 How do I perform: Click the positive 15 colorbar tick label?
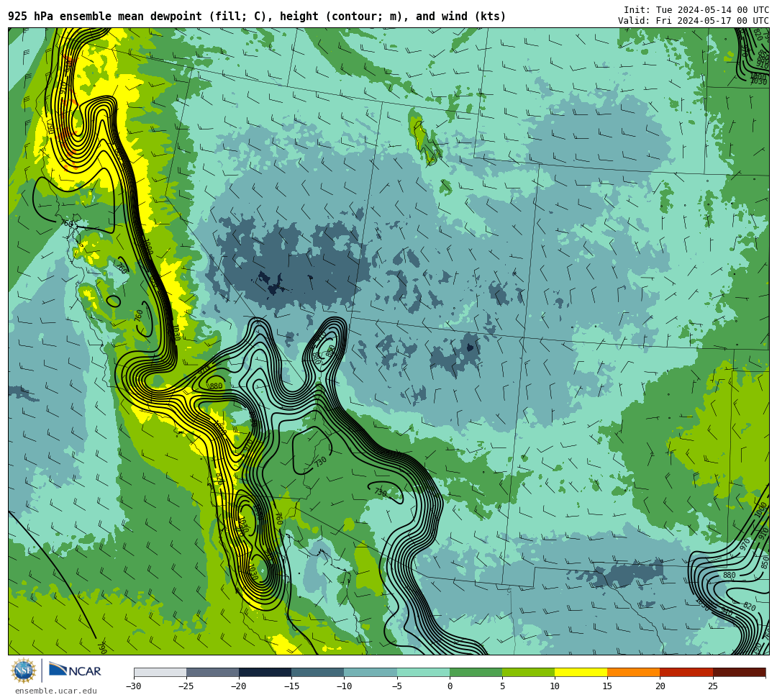607,686
